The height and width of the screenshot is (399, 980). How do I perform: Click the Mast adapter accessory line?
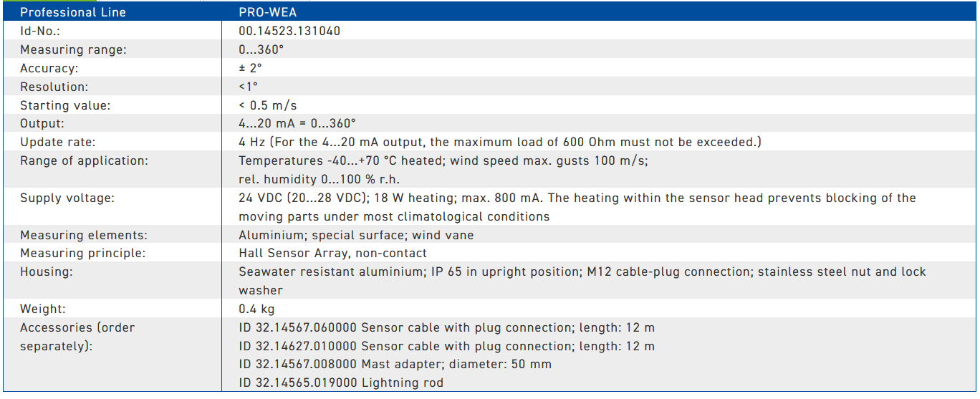[395, 364]
